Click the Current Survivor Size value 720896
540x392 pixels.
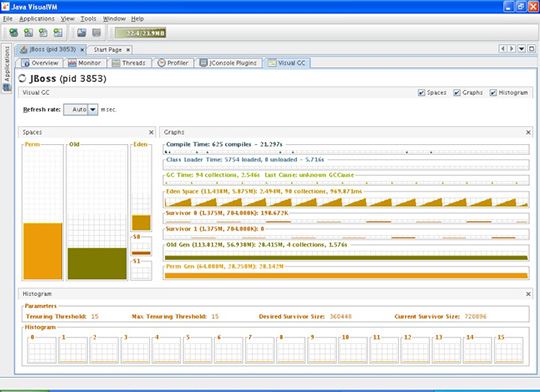pos(476,316)
